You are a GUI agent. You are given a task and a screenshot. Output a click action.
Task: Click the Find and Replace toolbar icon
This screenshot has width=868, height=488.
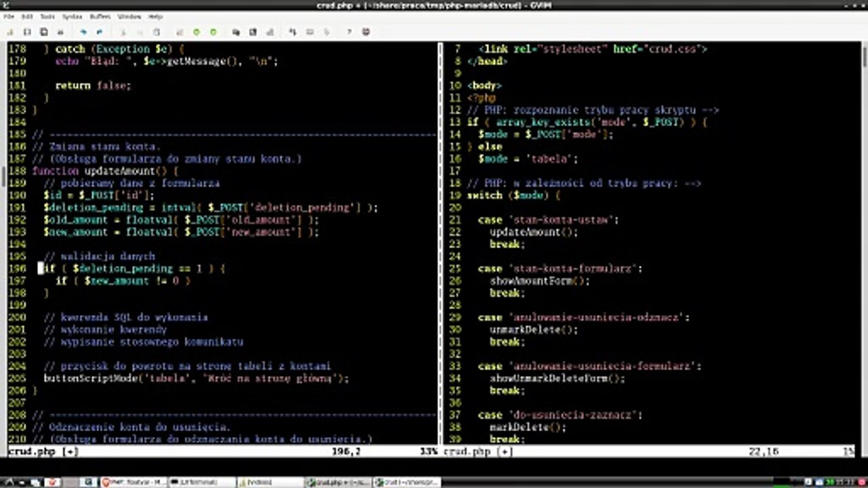[x=180, y=32]
